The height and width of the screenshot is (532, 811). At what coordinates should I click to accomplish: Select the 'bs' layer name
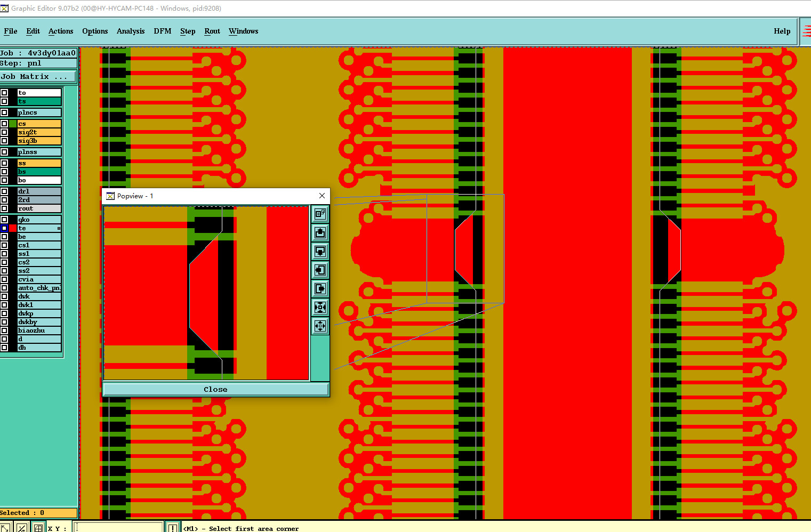[x=39, y=172]
